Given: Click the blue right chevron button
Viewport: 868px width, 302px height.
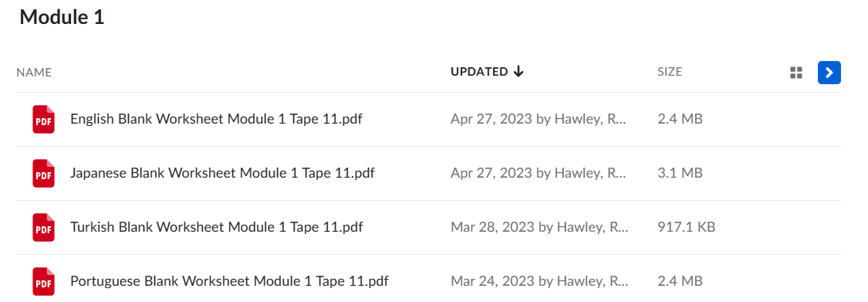Looking at the screenshot, I should pos(829,73).
